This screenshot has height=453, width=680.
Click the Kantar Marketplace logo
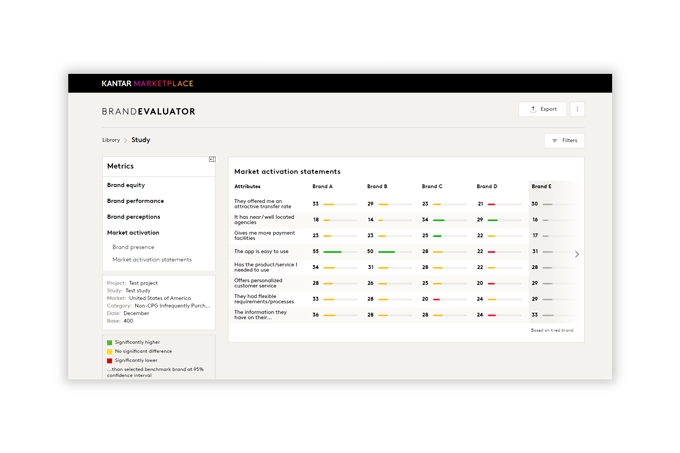click(147, 83)
